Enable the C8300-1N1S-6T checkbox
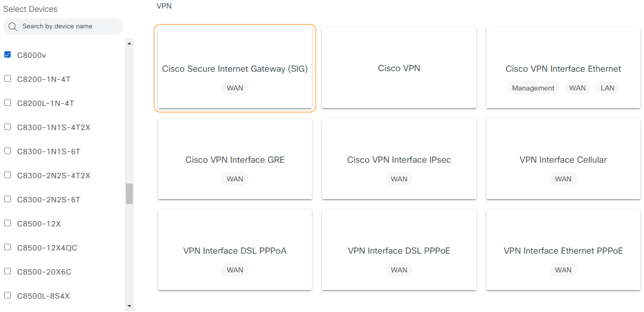The height and width of the screenshot is (312, 644). (x=8, y=151)
